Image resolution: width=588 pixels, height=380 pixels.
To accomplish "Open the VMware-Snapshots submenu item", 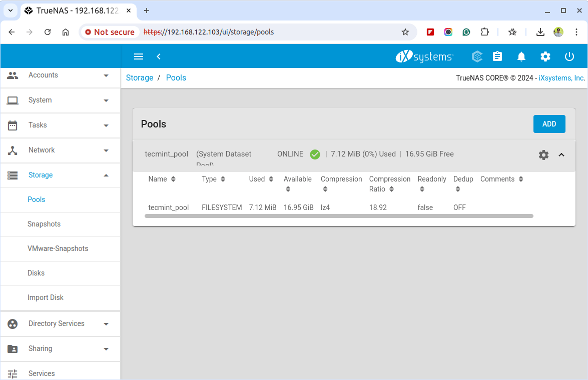I will pyautogui.click(x=61, y=248).
